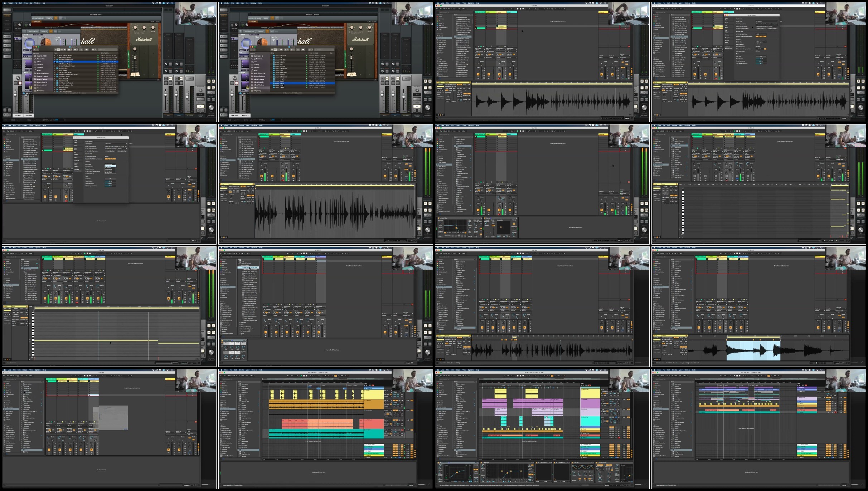In the third frame, open the Options menu
This screenshot has width=868, height=491.
click(x=471, y=3)
